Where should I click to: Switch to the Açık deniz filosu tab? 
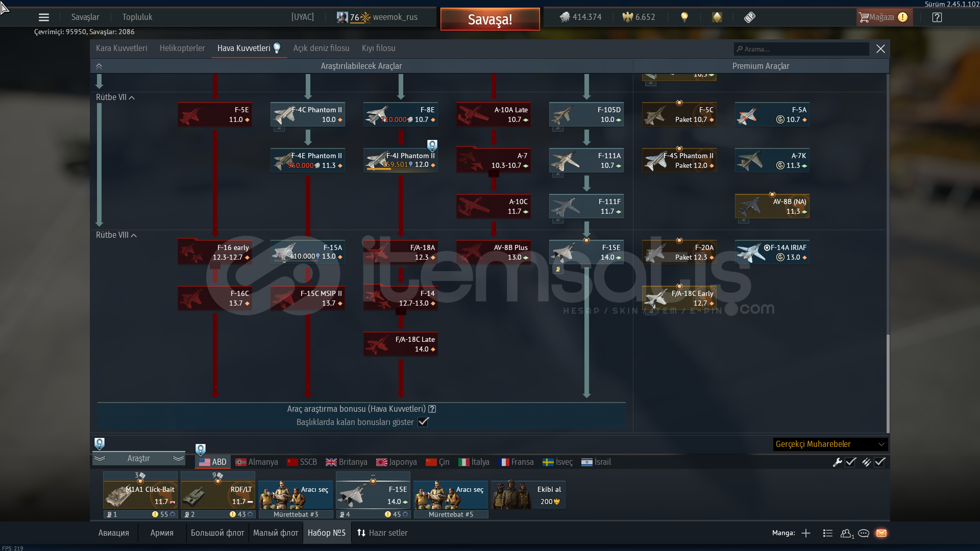coord(321,48)
